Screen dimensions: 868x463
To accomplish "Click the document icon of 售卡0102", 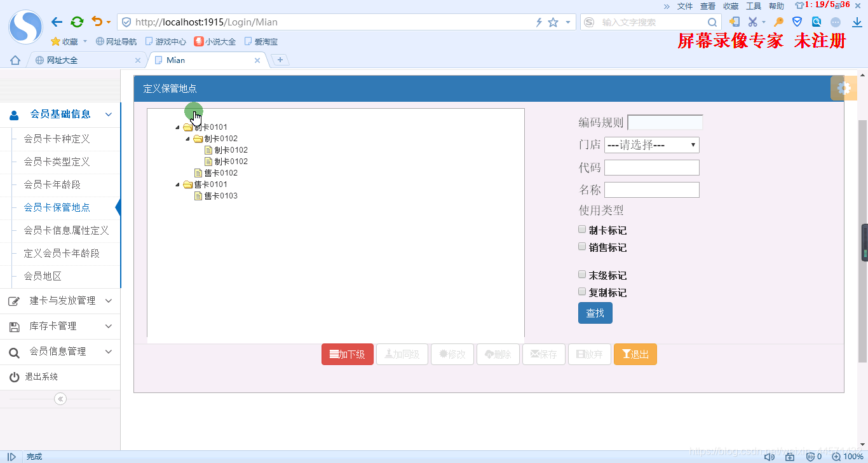I will [198, 173].
